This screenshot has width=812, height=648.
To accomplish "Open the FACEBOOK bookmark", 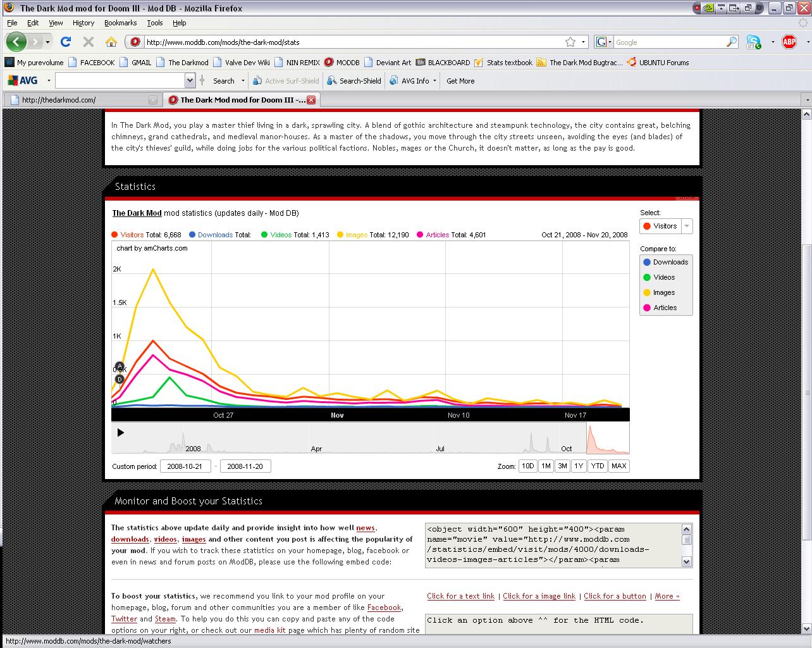I will point(92,63).
